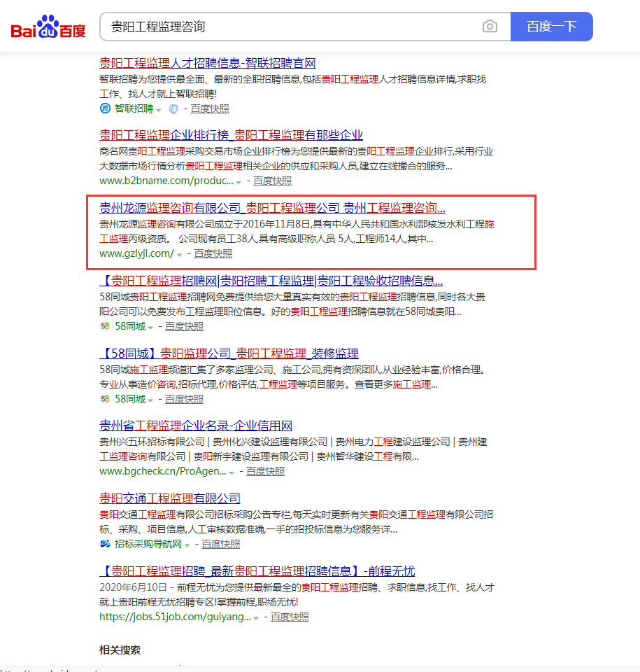Click the 58同城 icon beside 贵阳监理公司 result
The image size is (640, 672).
(x=106, y=399)
